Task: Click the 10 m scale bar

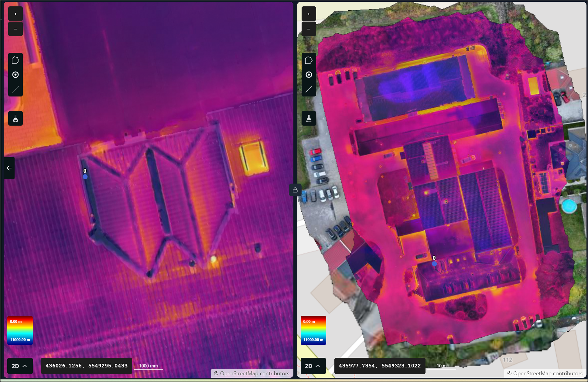Action: pos(442,366)
